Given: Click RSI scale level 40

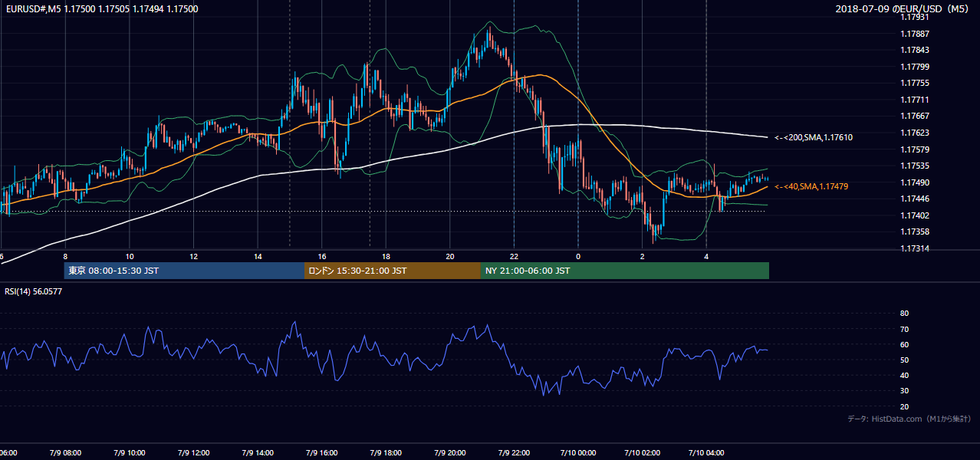Looking at the screenshot, I should pyautogui.click(x=904, y=375).
